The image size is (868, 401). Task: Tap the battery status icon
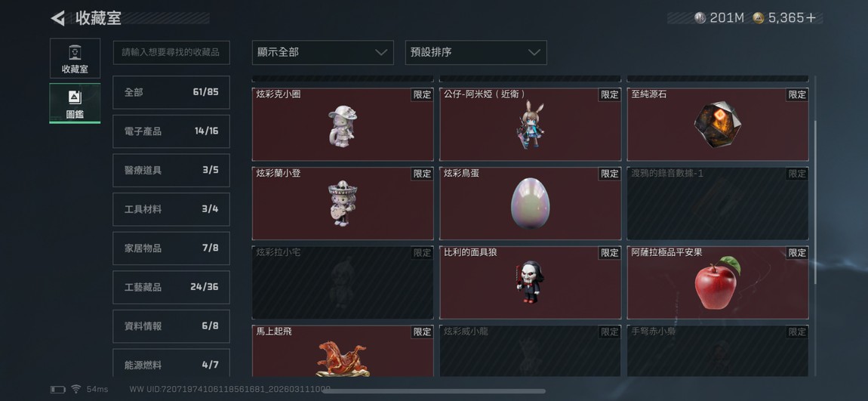click(x=58, y=390)
